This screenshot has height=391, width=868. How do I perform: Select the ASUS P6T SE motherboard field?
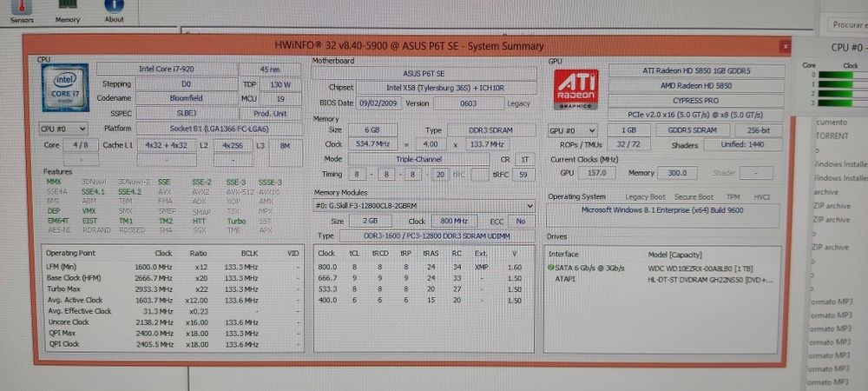point(424,74)
